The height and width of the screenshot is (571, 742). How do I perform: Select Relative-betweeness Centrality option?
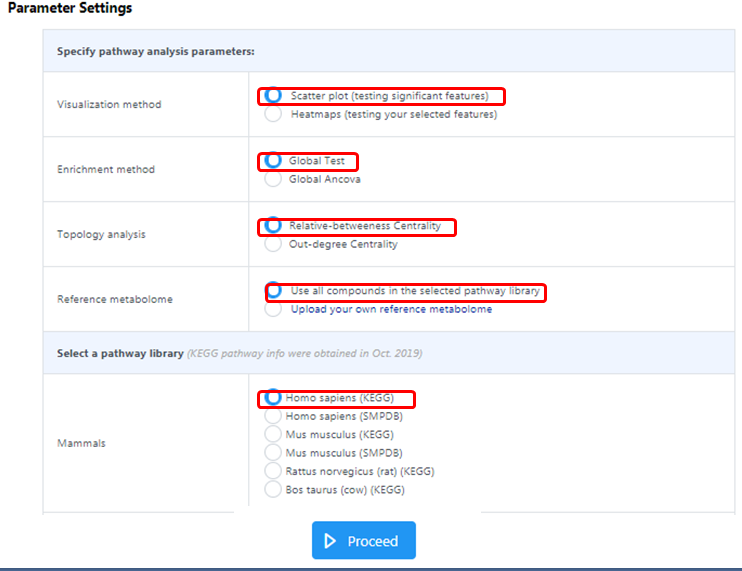click(273, 226)
